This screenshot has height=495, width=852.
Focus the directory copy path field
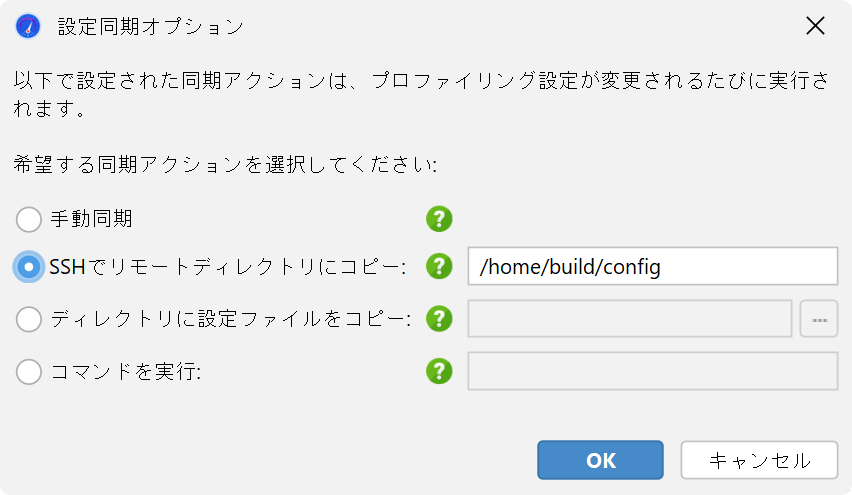click(x=630, y=318)
